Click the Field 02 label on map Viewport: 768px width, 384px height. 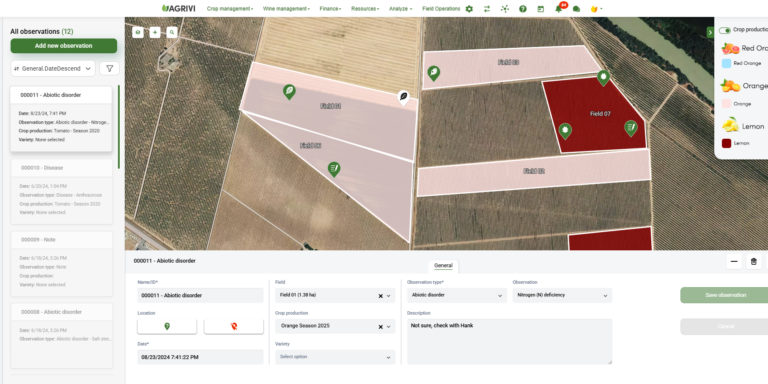click(x=534, y=171)
